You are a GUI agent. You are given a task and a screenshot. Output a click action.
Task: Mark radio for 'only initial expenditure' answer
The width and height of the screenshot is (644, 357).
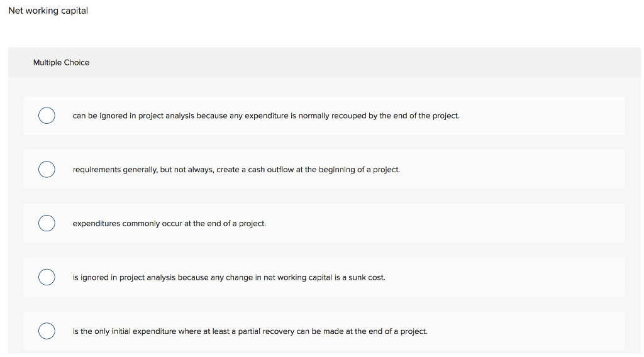47,331
